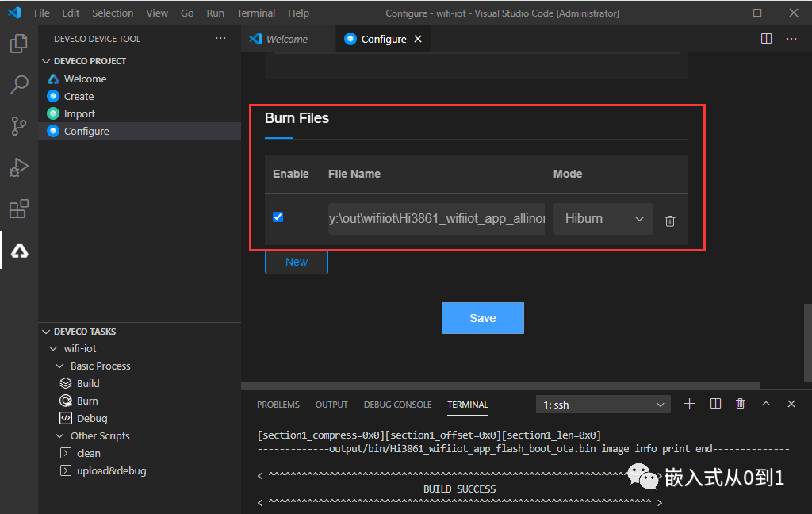This screenshot has width=812, height=514.
Task: Open the Hiburn mode dropdown
Action: click(603, 219)
